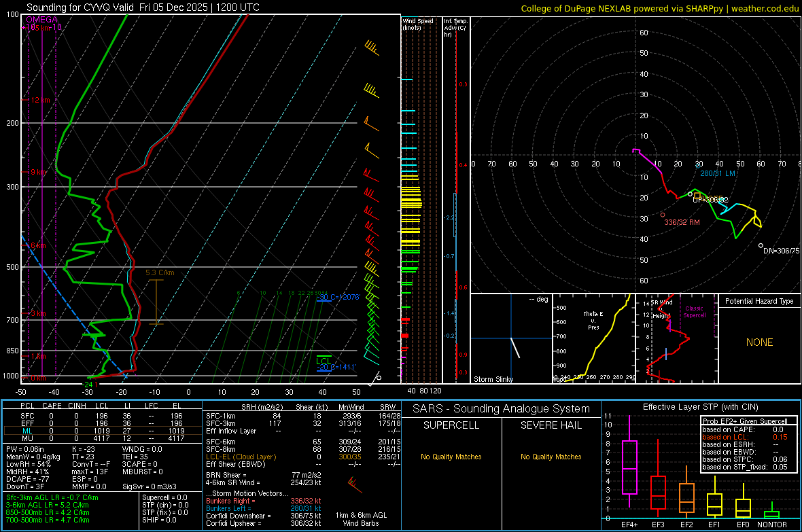Click the SigSvr = 0 m3/s3 value

pos(150,486)
